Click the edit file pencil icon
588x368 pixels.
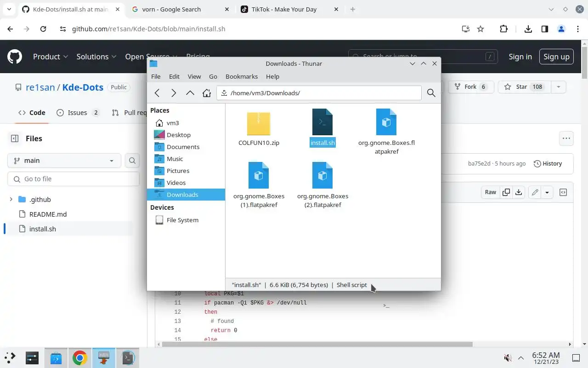[535, 192]
